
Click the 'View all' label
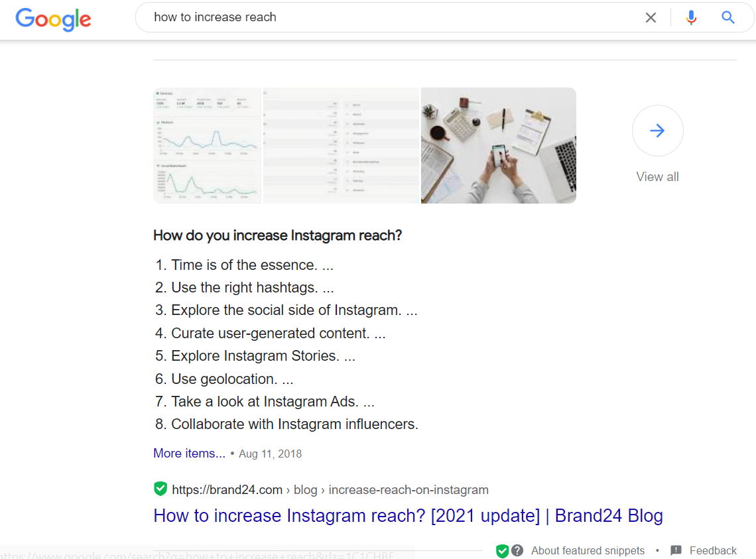click(x=657, y=177)
